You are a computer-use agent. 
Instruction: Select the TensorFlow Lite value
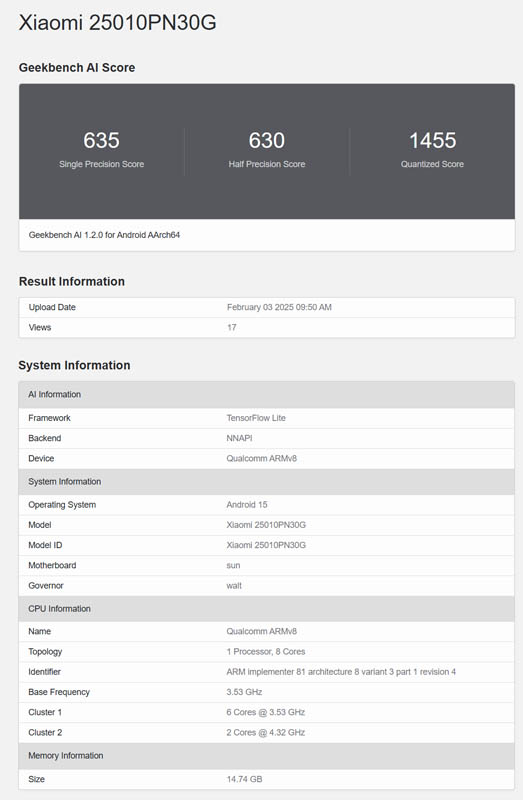click(256, 418)
